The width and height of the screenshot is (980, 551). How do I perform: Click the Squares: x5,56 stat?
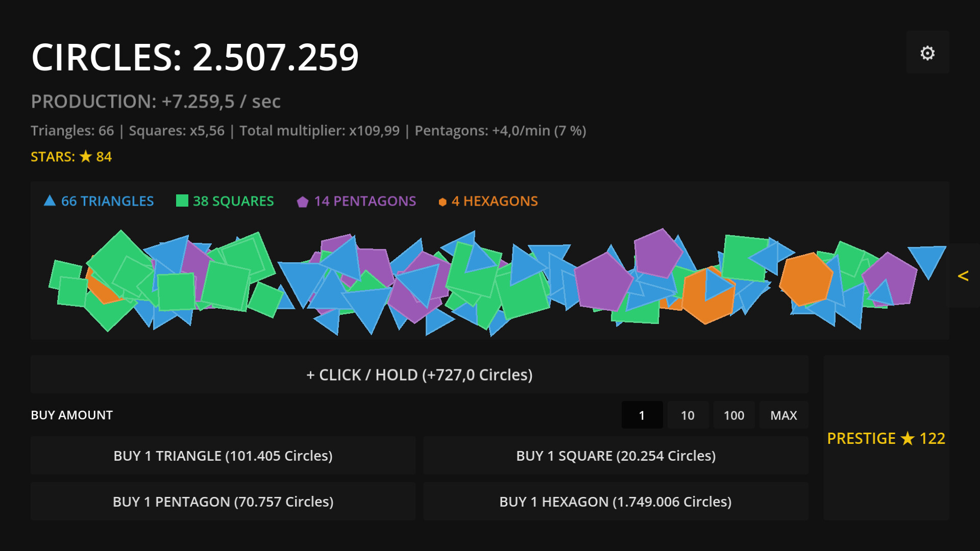point(177,131)
